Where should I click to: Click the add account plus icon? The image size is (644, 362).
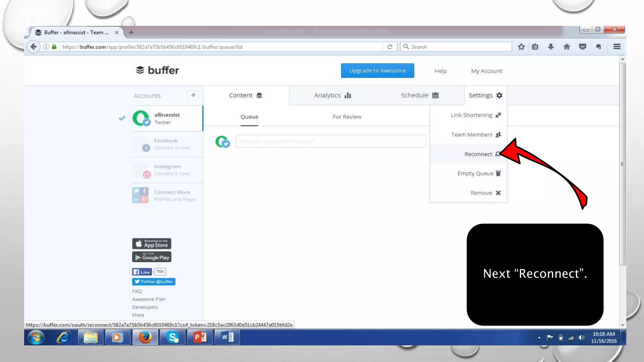tap(193, 95)
